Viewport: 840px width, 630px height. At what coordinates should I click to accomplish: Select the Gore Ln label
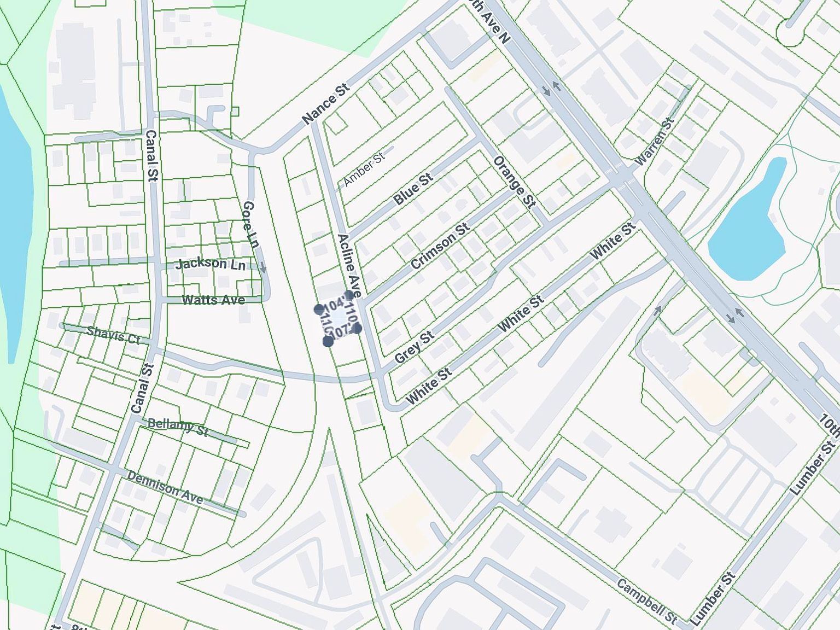(x=250, y=224)
